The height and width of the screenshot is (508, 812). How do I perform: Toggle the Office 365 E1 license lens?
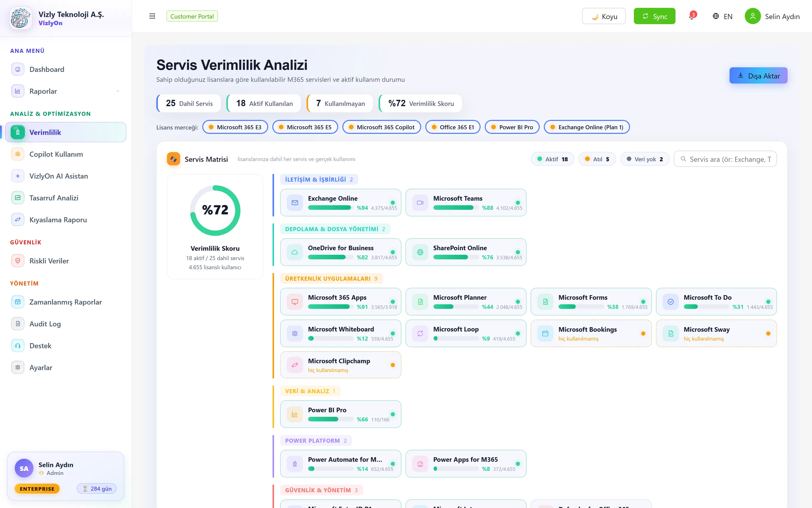(x=453, y=127)
